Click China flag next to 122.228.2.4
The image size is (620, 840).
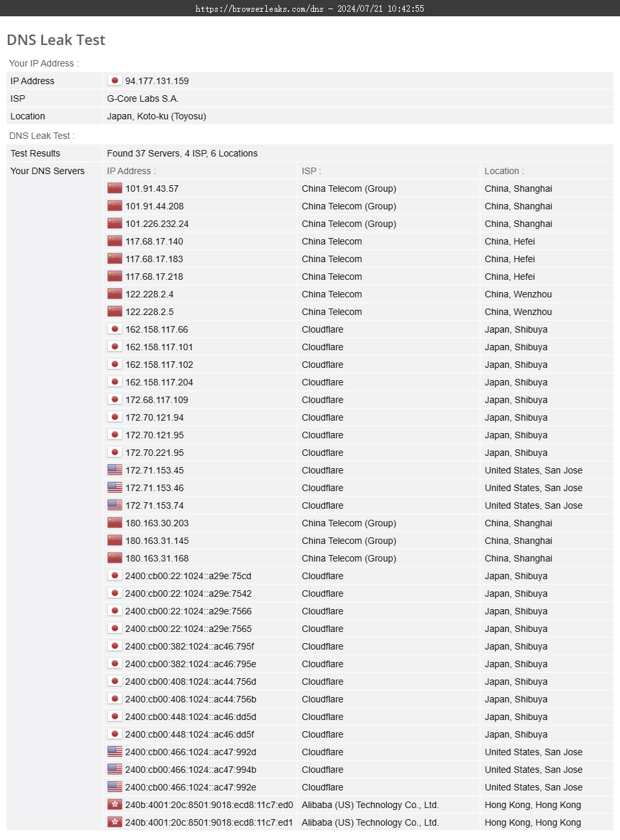click(115, 294)
